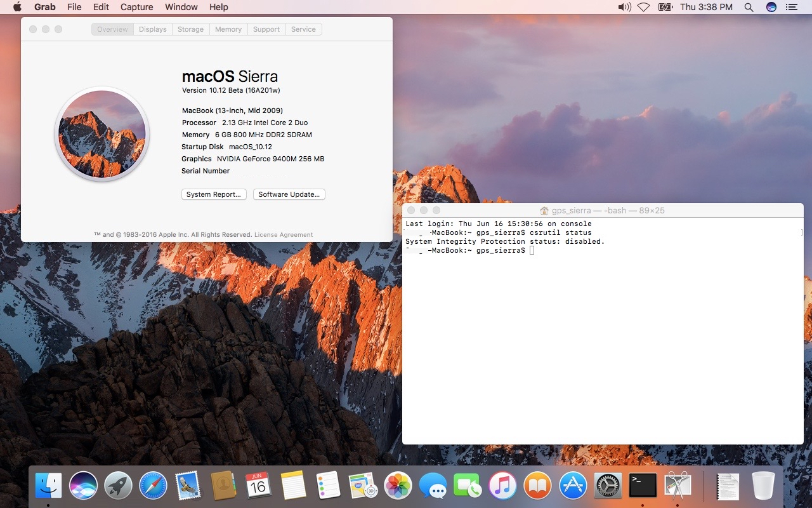Image resolution: width=812 pixels, height=508 pixels.
Task: Open the File menu
Action: [x=74, y=7]
